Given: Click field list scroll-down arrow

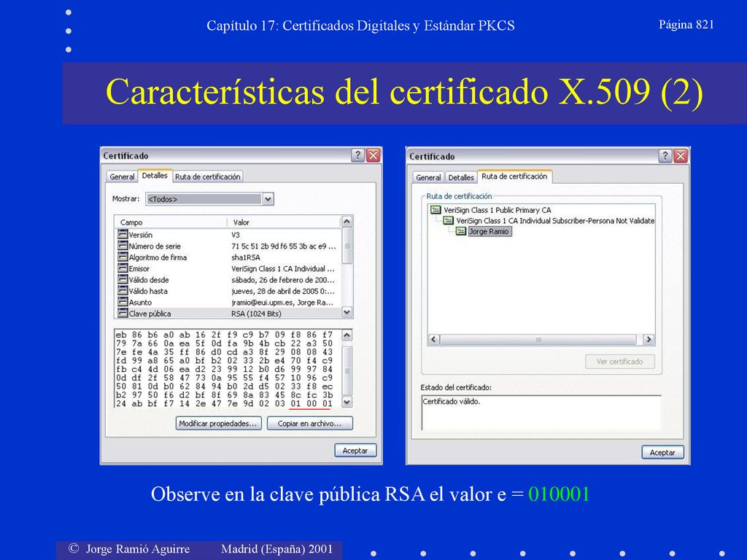Looking at the screenshot, I should coord(347,312).
